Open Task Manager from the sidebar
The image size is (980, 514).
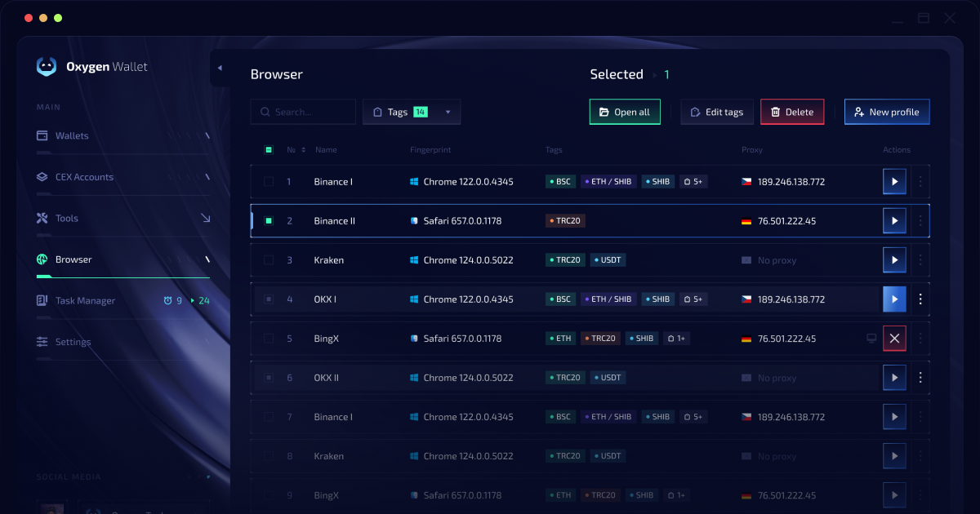click(x=43, y=300)
